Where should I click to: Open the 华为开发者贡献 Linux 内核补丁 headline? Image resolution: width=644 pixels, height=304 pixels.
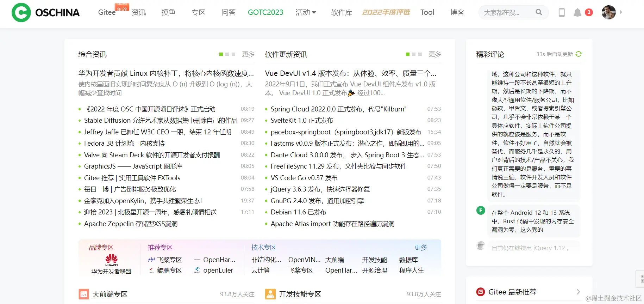166,73
